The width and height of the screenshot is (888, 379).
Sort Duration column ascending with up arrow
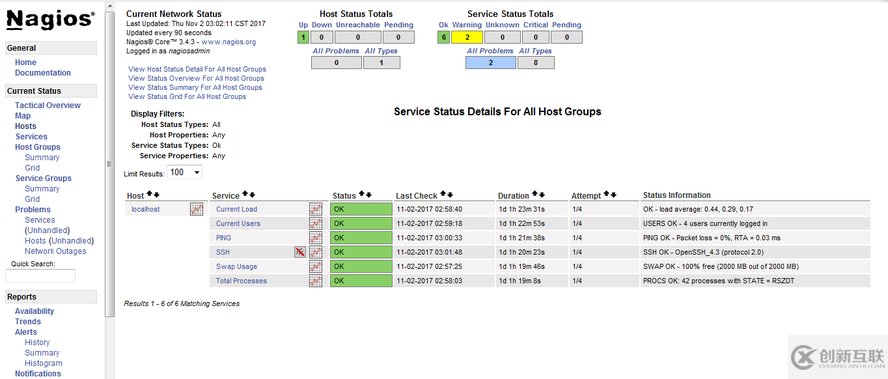point(535,194)
